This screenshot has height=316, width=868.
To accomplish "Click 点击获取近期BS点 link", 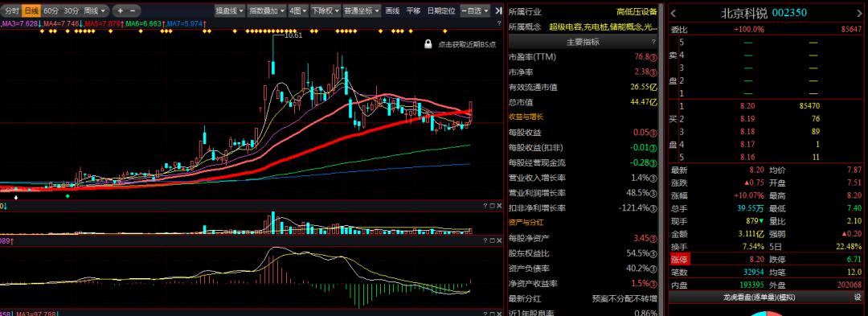I will pyautogui.click(x=467, y=44).
